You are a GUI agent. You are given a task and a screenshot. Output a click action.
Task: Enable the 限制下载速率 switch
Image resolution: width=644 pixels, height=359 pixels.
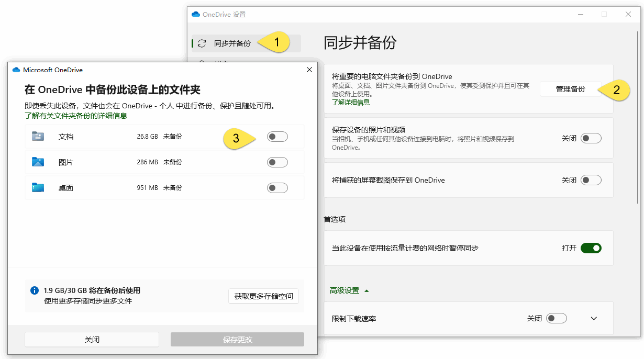557,318
